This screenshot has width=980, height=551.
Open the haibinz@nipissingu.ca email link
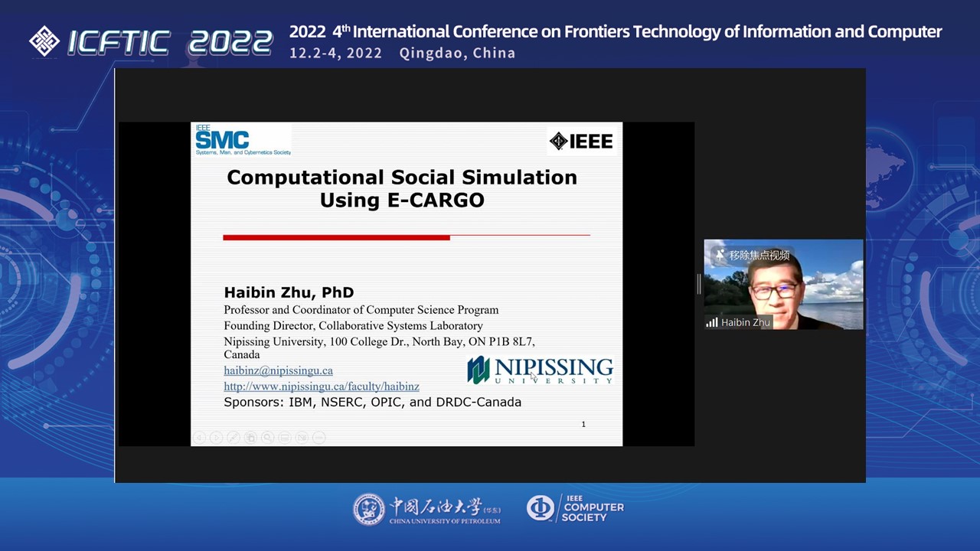pos(278,370)
